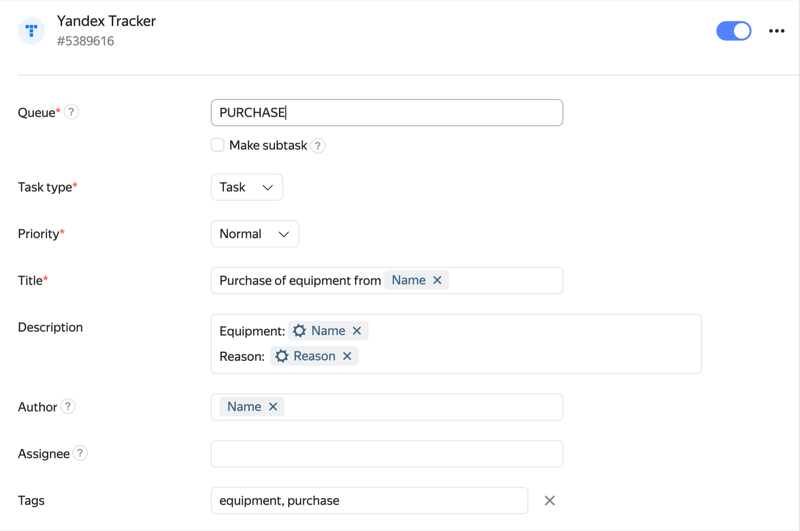Click the empty Assignee input field
800x531 pixels.
click(x=387, y=454)
